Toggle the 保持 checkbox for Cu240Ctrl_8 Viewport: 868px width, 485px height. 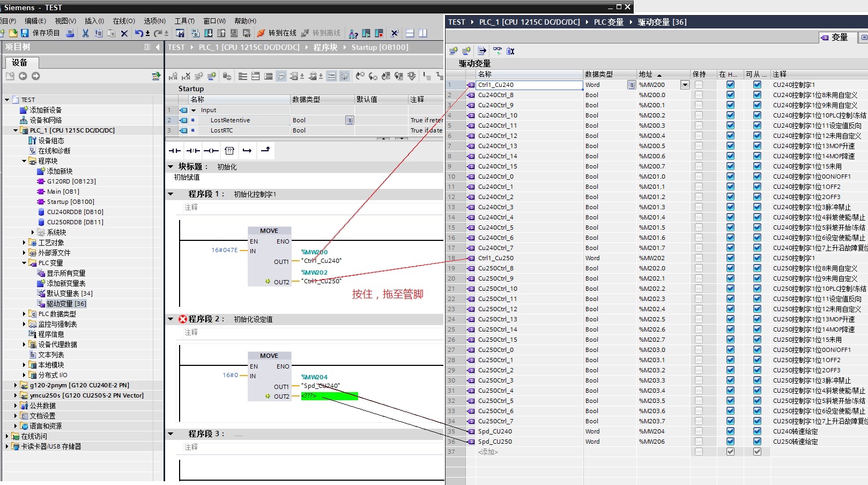(x=699, y=95)
